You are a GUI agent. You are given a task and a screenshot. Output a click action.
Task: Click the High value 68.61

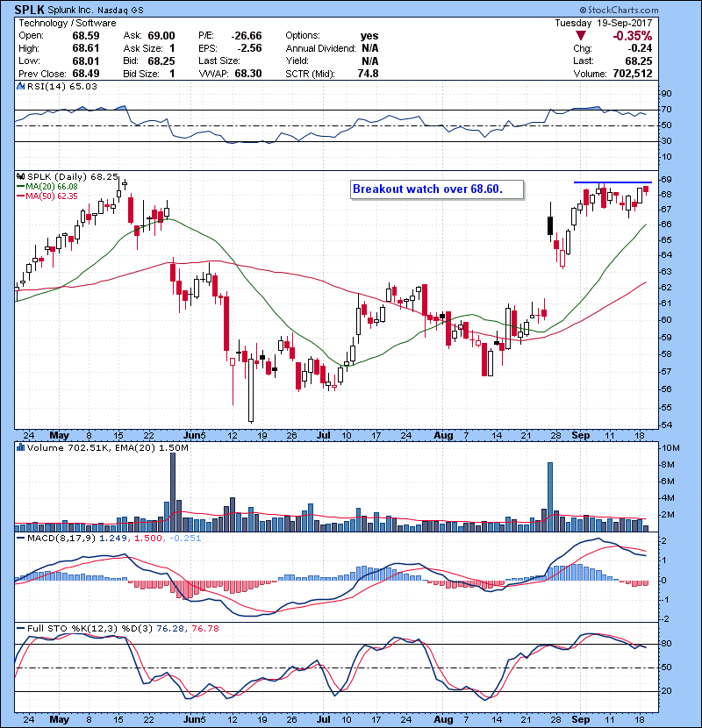[86, 48]
